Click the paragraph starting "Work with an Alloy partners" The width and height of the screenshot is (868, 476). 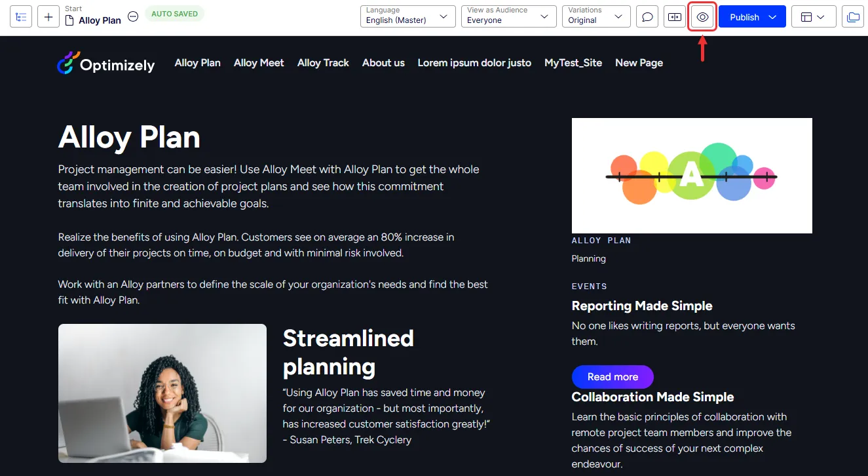coord(273,292)
